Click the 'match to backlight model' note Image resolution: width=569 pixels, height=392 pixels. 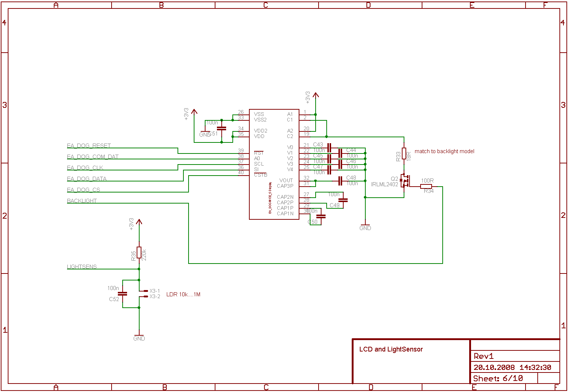click(444, 151)
